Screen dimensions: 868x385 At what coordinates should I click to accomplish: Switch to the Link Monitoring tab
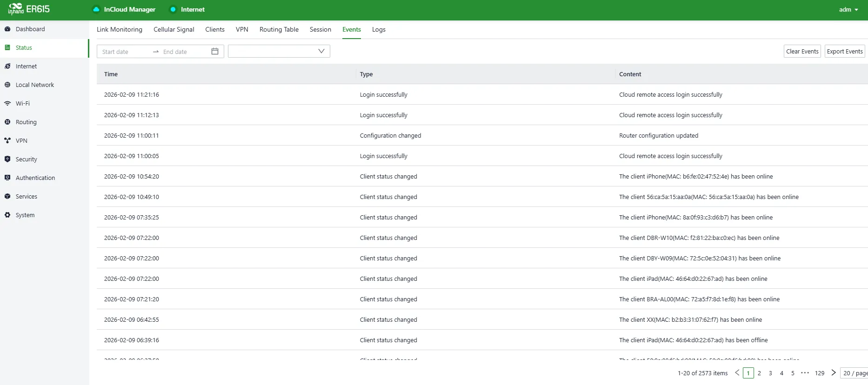120,29
